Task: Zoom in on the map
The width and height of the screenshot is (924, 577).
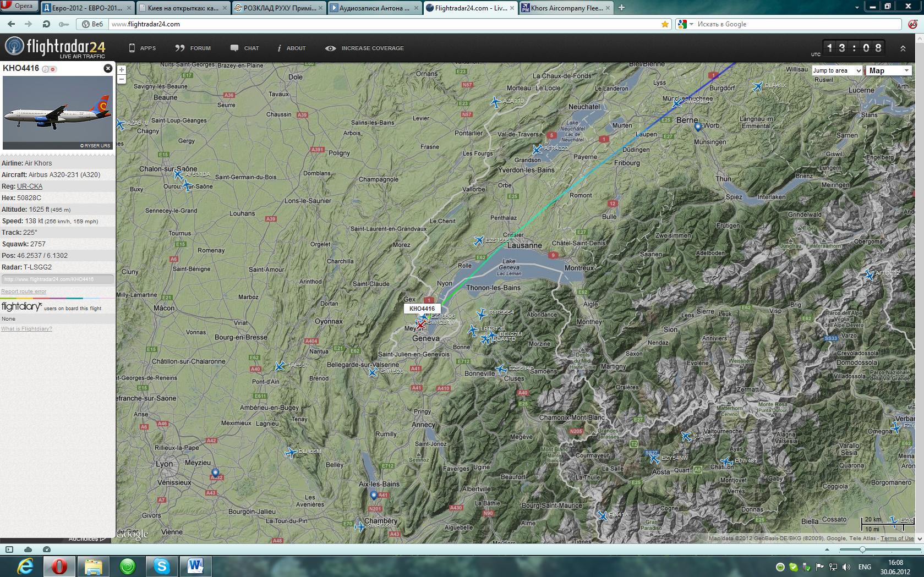Action: 122,70
